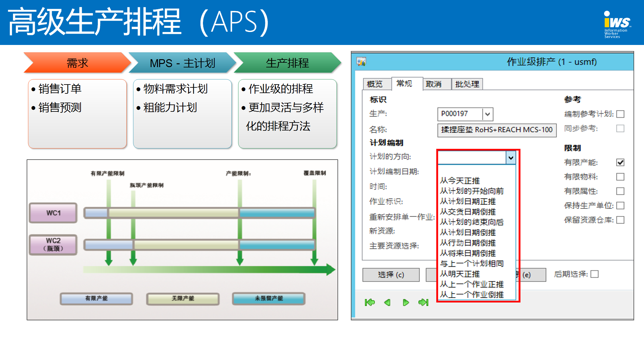
Task: Click the 生产排程 green arrow header
Action: pos(287,63)
